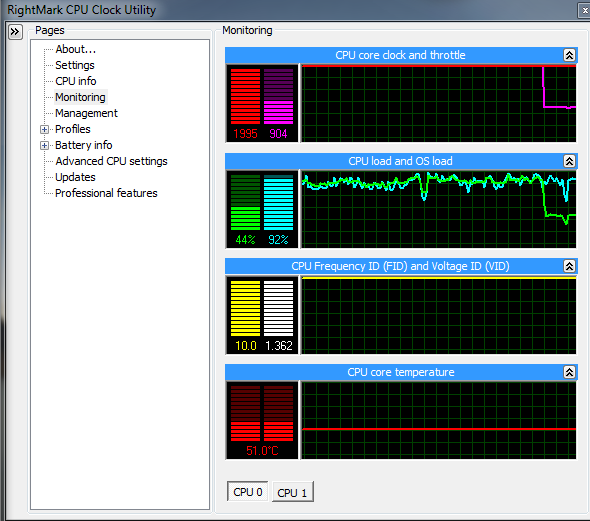Image resolution: width=590 pixels, height=521 pixels.
Task: Open Advanced CPU settings page
Action: (111, 161)
